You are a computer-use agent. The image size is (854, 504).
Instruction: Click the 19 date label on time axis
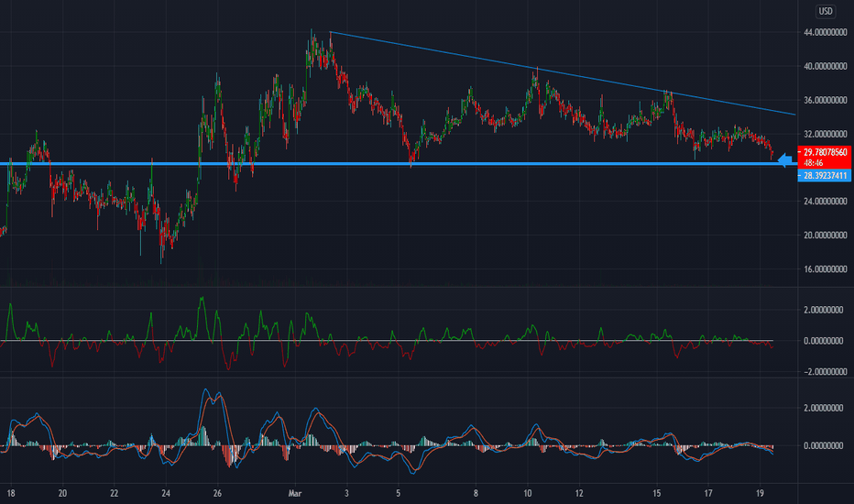(761, 494)
